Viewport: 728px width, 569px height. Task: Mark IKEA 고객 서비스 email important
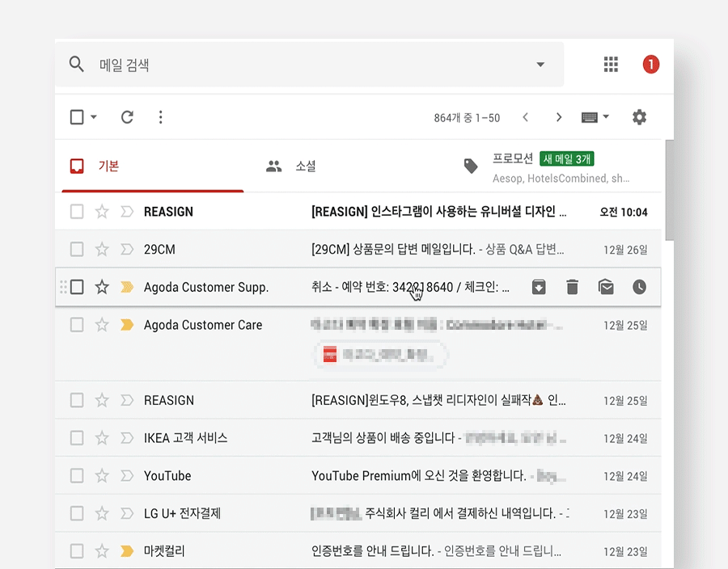pos(127,438)
